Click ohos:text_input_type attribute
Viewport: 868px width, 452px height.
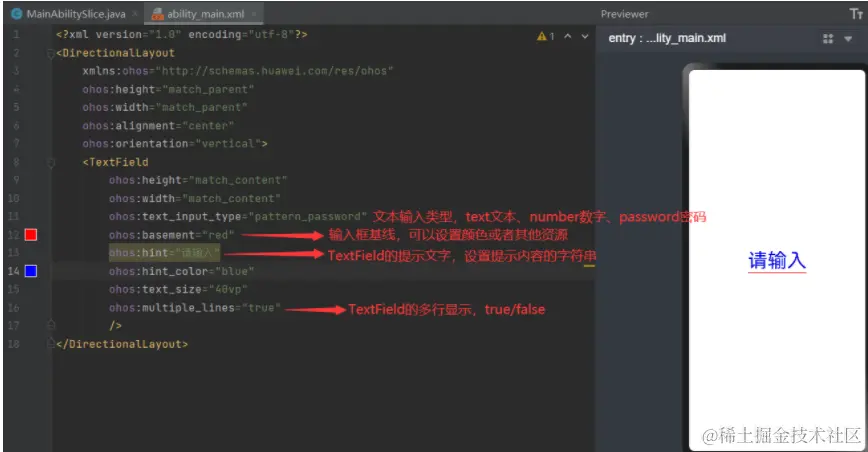[237, 216]
